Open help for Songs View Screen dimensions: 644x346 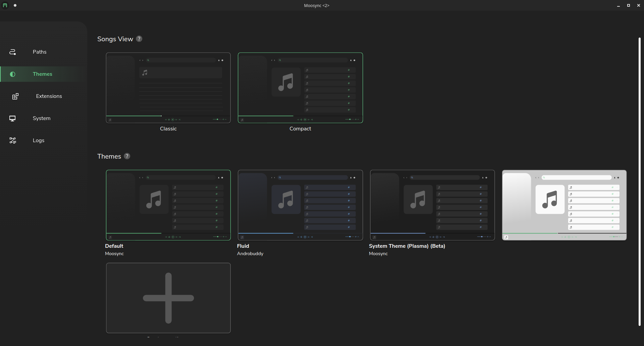click(x=139, y=39)
